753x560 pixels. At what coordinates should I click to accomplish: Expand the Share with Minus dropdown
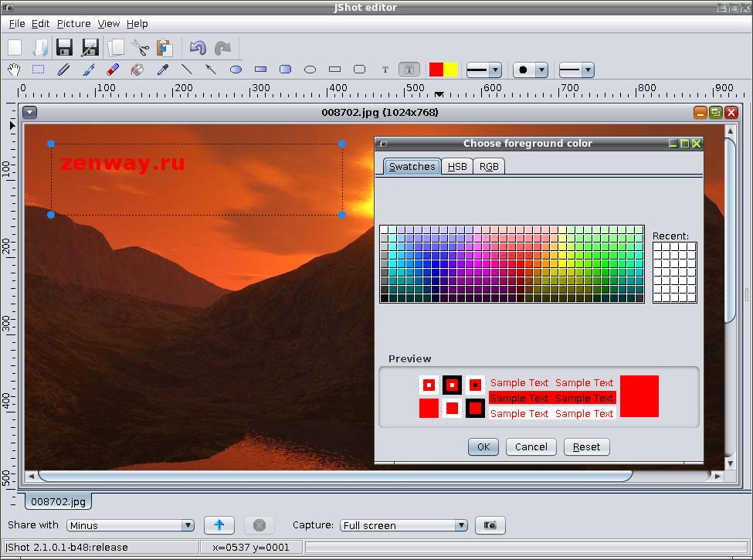(x=188, y=525)
